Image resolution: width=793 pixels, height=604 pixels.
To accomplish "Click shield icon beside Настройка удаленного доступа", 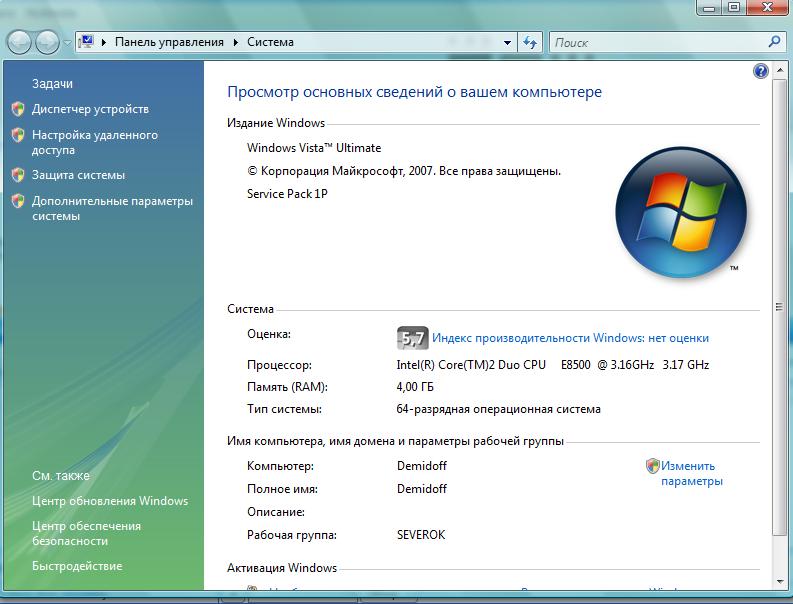I will point(18,135).
